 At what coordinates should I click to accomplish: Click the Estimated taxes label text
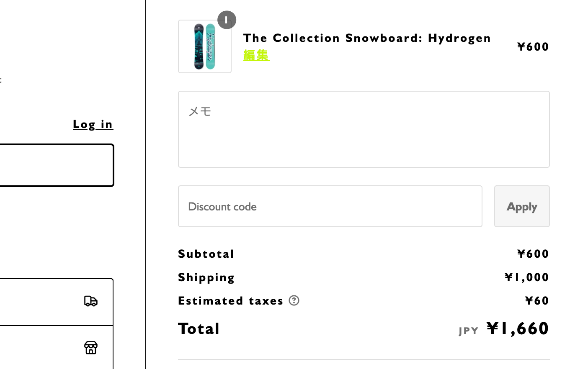(x=231, y=301)
